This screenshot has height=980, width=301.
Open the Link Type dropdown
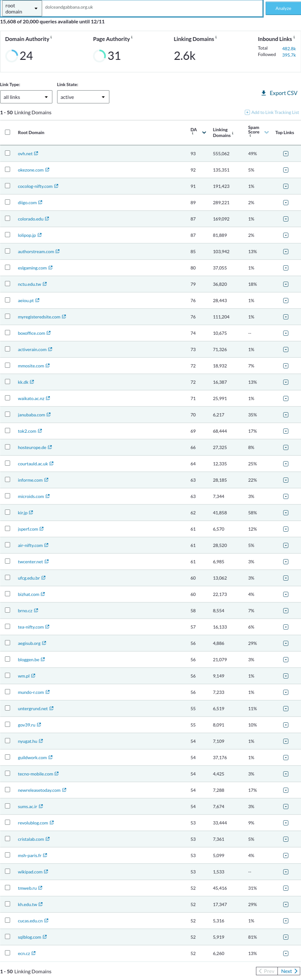tap(26, 97)
